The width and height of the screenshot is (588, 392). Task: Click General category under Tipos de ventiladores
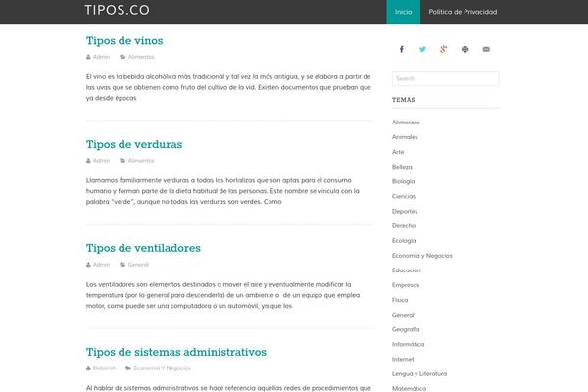coord(138,265)
